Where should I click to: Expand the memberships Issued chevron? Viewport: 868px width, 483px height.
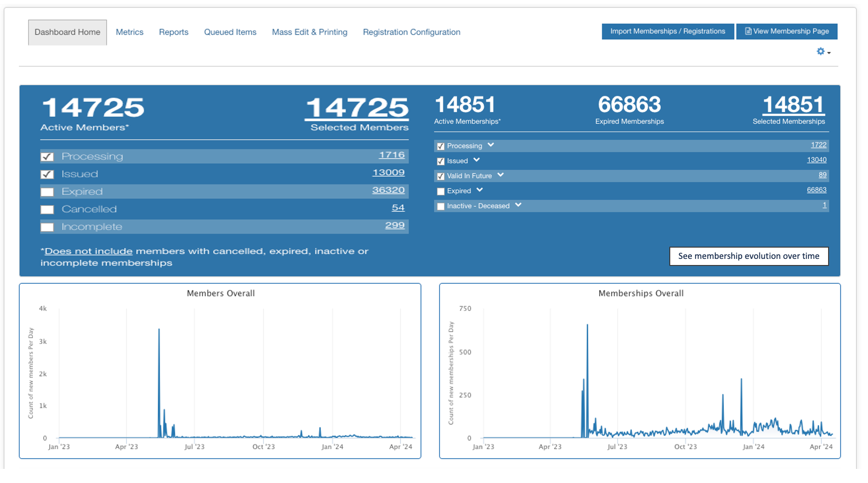(x=476, y=160)
